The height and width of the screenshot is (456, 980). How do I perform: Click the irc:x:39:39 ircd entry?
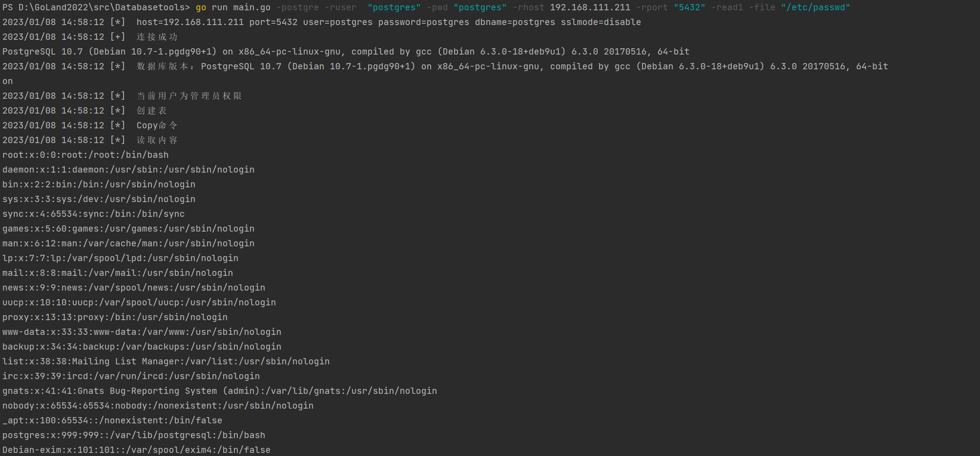(131, 376)
